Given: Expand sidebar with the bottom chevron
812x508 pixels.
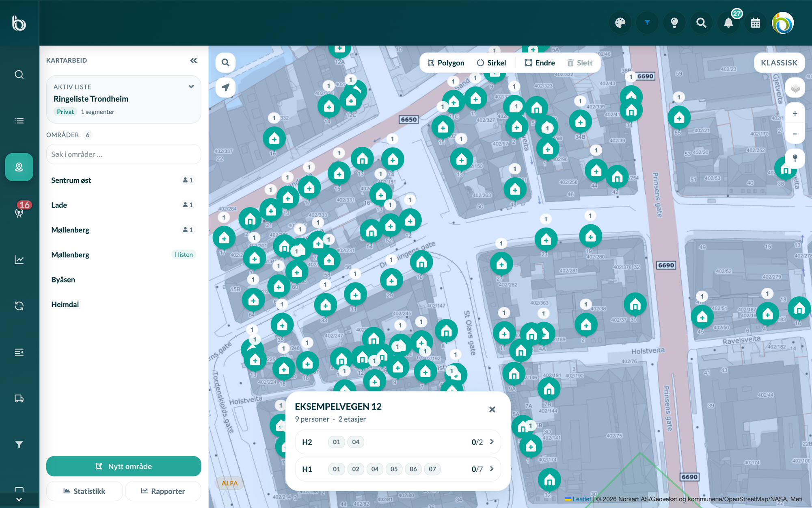Looking at the screenshot, I should pyautogui.click(x=19, y=499).
